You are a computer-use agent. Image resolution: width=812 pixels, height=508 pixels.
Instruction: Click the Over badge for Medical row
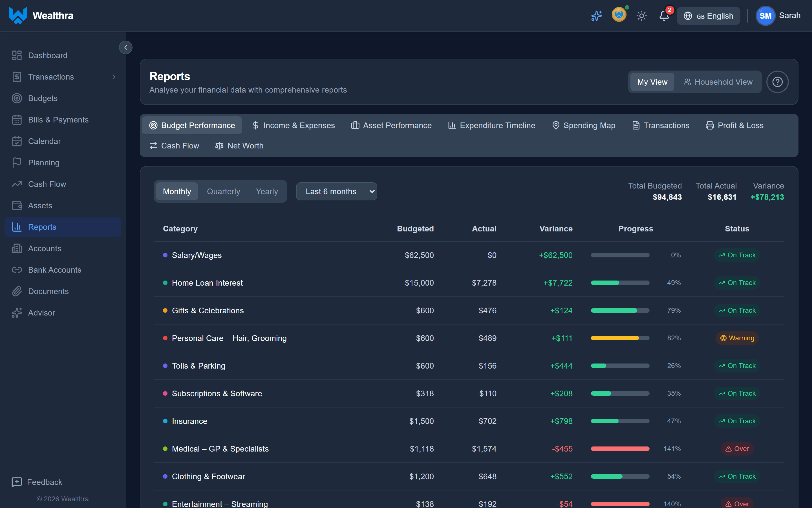737,449
